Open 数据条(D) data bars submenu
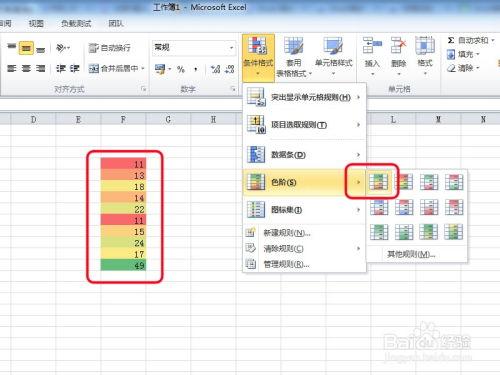This screenshot has width=500, height=375. pos(304,155)
